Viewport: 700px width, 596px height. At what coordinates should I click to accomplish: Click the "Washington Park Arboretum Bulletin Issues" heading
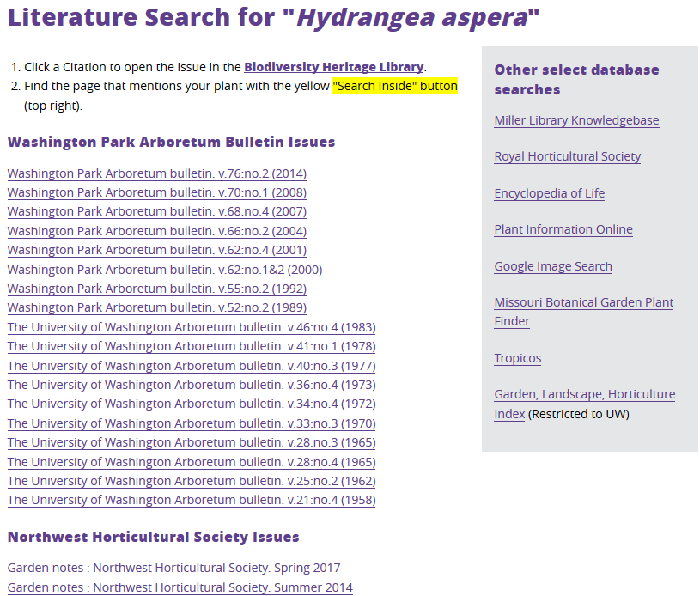172,142
